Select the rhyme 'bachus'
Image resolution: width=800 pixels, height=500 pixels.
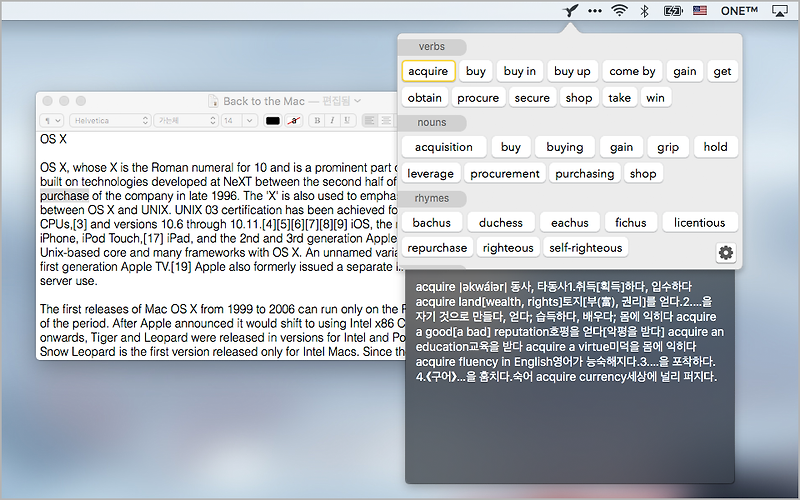432,222
